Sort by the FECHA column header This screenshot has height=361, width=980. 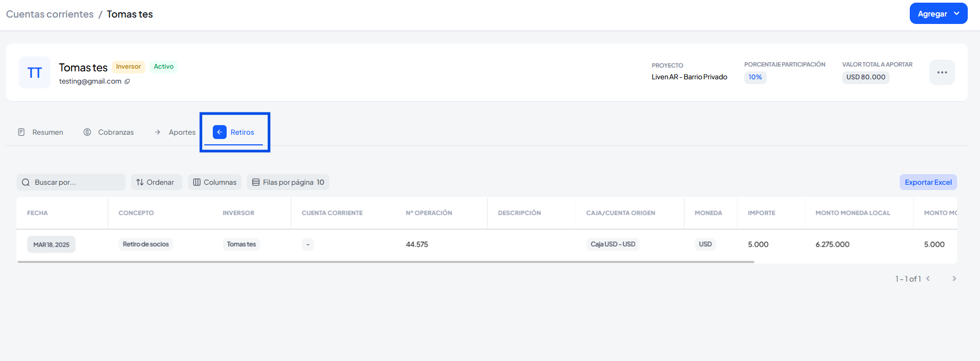[37, 213]
